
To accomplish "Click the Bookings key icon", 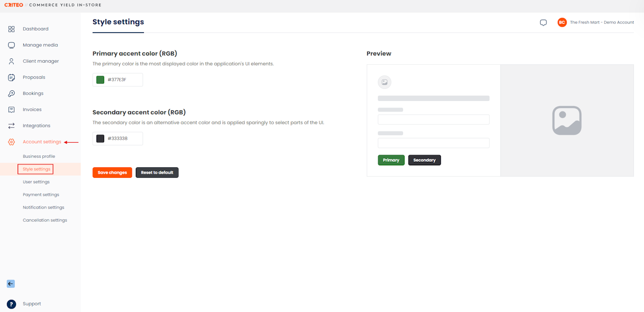I will point(12,93).
